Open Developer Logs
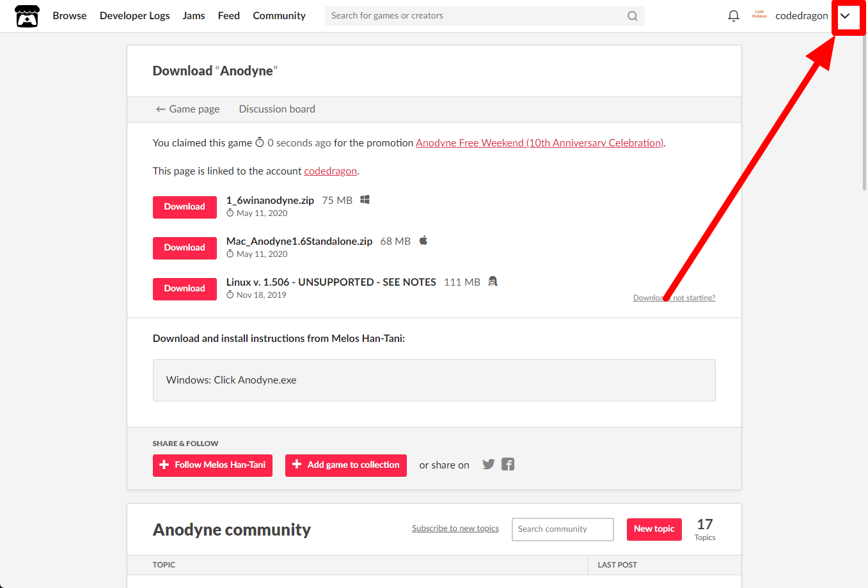The height and width of the screenshot is (588, 868). [x=135, y=16]
